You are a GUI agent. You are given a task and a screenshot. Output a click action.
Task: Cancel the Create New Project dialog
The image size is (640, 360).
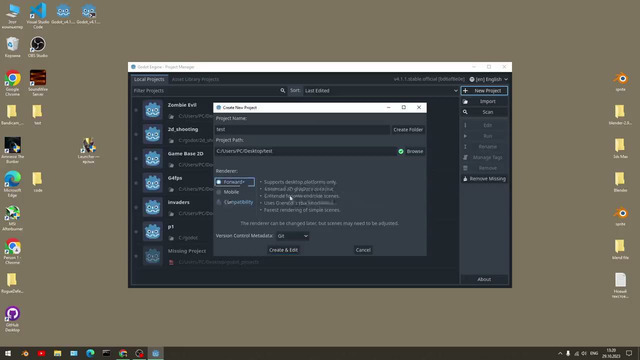pos(363,250)
